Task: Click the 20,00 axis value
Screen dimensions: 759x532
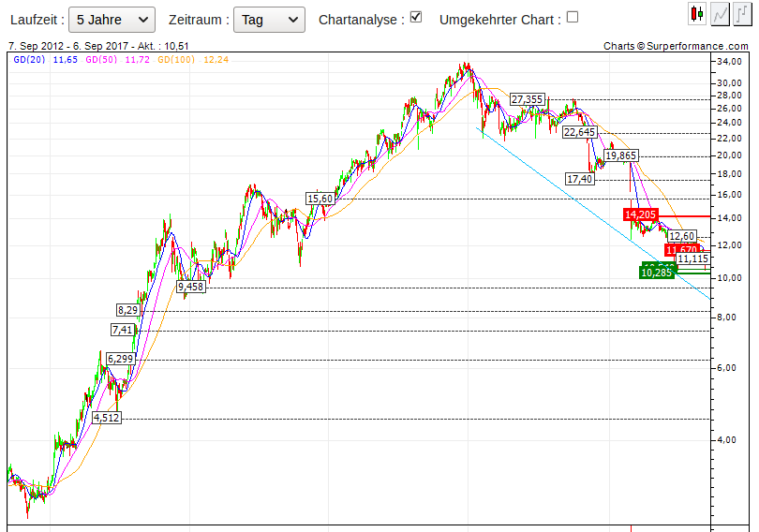Action: [729, 155]
